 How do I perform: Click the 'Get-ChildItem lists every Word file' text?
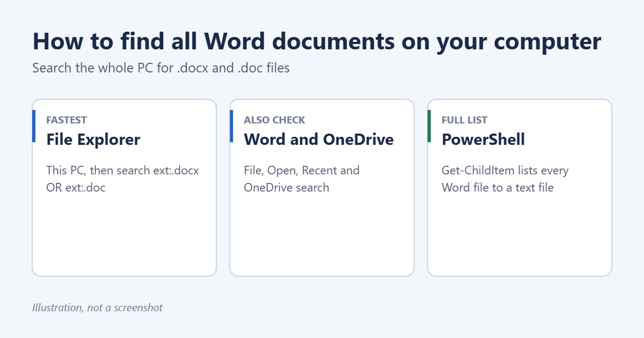(505, 179)
